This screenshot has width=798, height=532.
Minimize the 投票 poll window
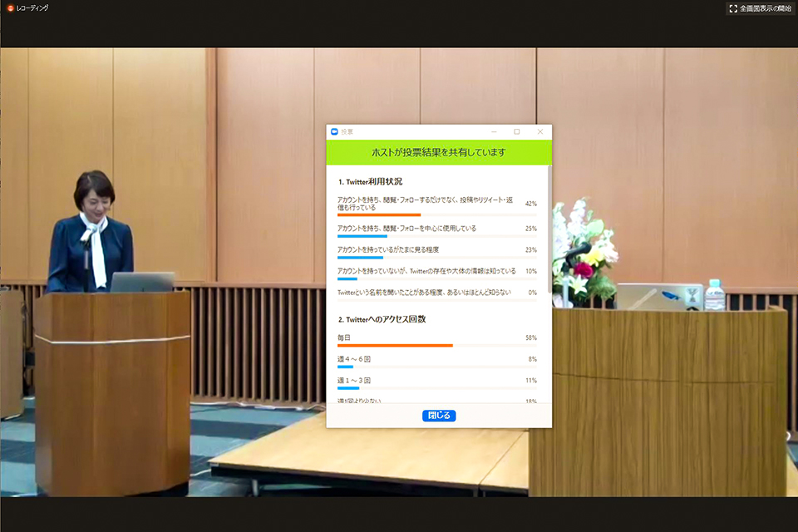click(x=494, y=131)
